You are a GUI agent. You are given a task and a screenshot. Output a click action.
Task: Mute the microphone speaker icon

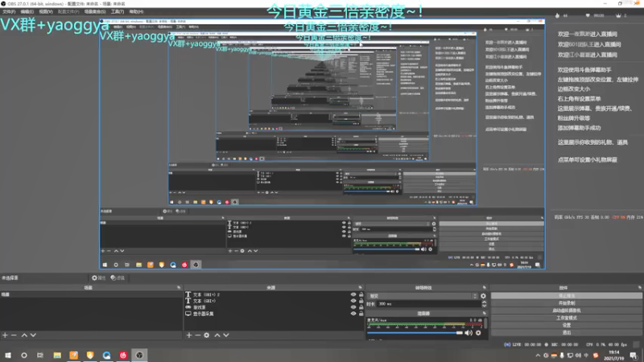(x=469, y=333)
